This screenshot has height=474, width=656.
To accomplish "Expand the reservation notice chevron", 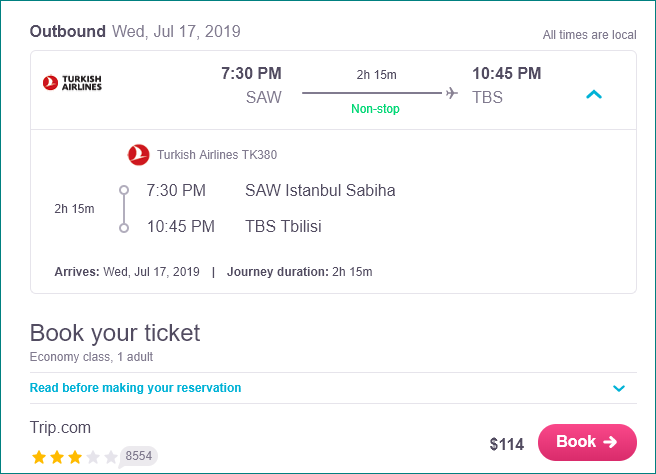I will (x=619, y=388).
